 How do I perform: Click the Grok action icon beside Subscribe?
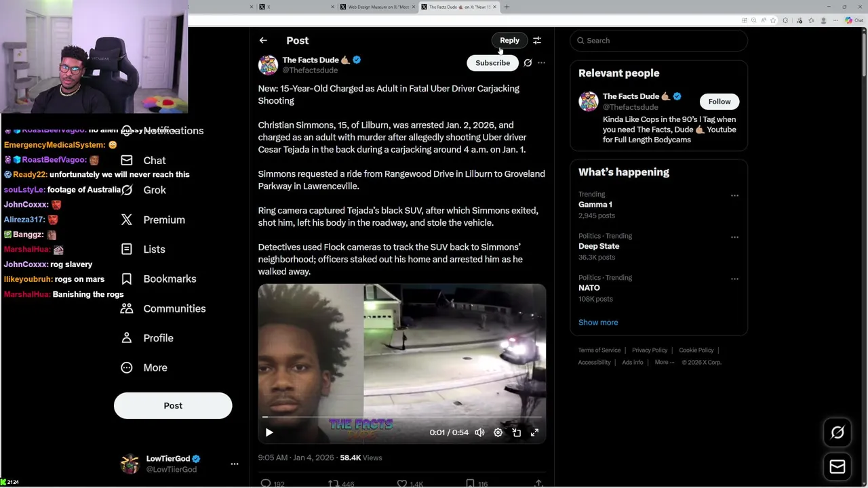click(528, 63)
